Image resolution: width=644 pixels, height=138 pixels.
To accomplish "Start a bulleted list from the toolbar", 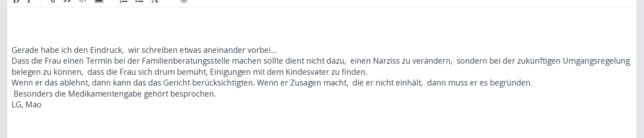I will (x=139, y=1).
